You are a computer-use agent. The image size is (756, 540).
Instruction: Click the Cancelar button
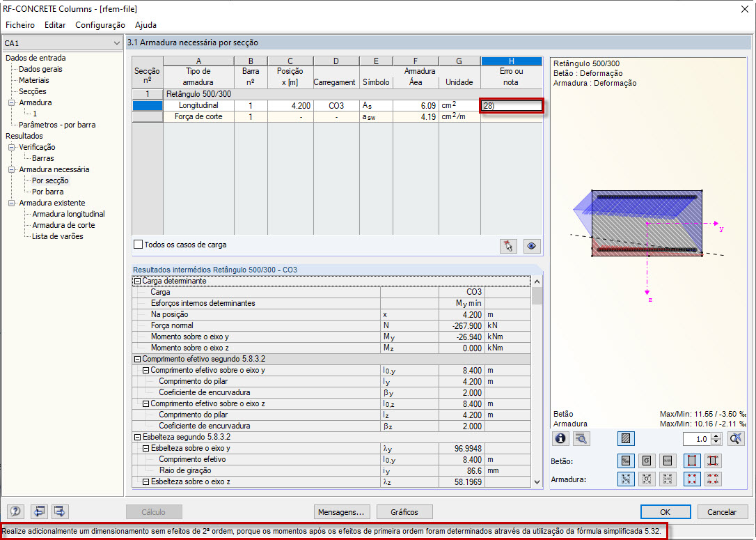point(722,512)
